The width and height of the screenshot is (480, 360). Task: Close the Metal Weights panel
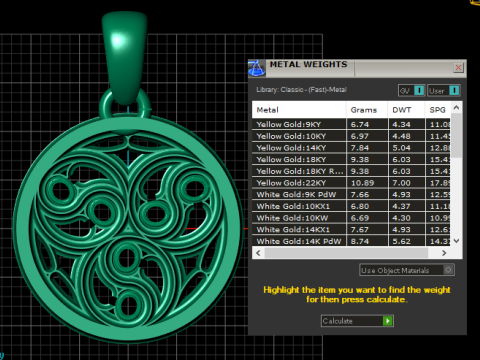(x=459, y=68)
